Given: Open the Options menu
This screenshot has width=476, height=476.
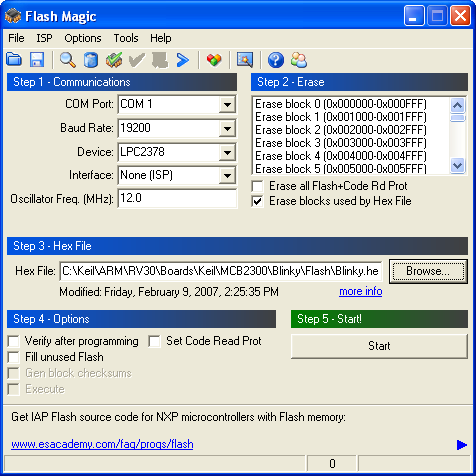Looking at the screenshot, I should (83, 38).
